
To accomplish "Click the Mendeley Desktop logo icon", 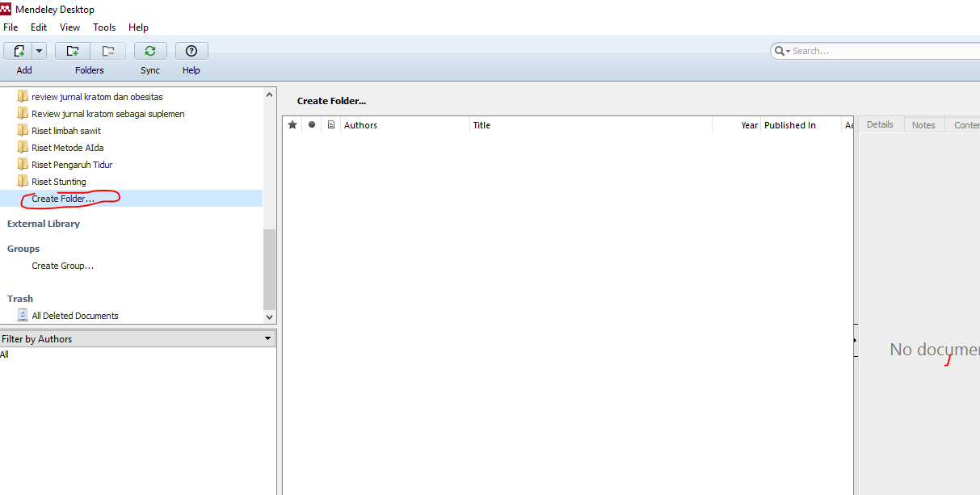I will [6, 10].
